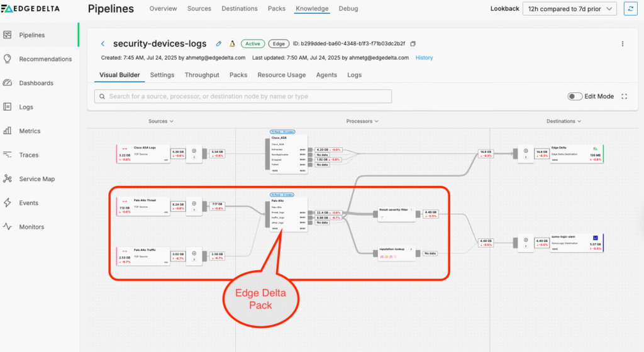The height and width of the screenshot is (352, 644).
Task: Open the History link
Action: [424, 58]
